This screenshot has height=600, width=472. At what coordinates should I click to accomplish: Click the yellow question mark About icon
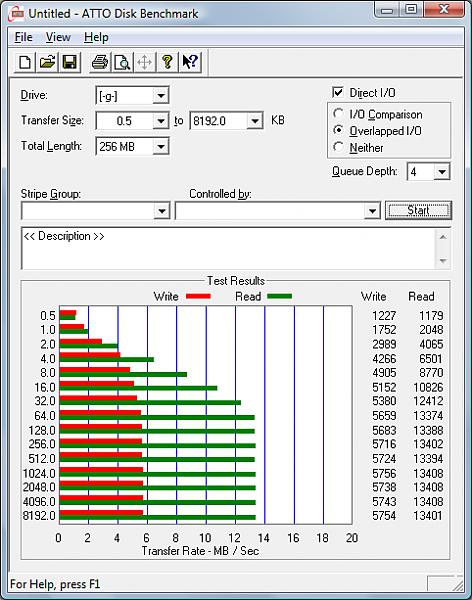[167, 62]
